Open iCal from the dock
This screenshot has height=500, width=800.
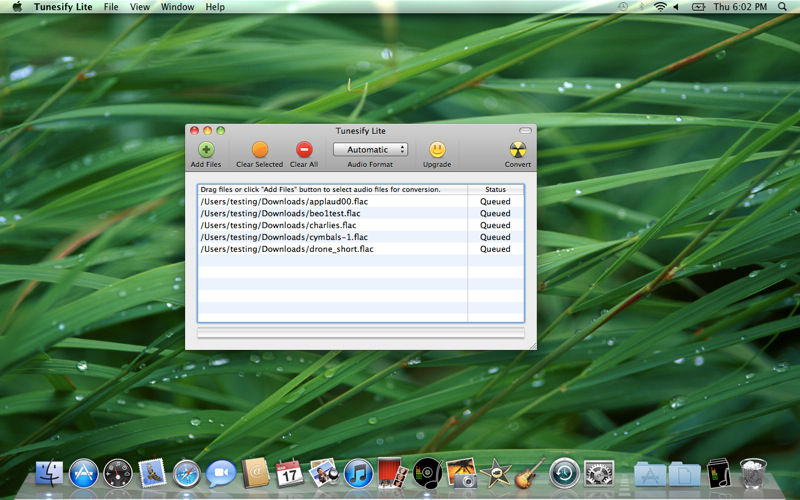(x=289, y=473)
